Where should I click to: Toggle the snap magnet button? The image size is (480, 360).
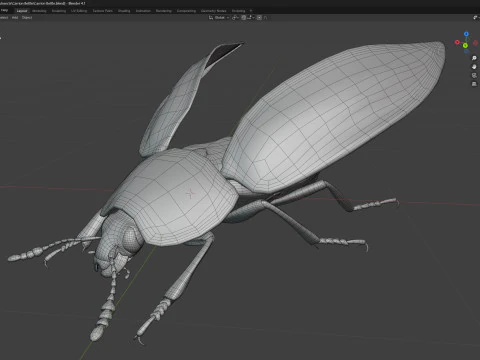tap(244, 18)
